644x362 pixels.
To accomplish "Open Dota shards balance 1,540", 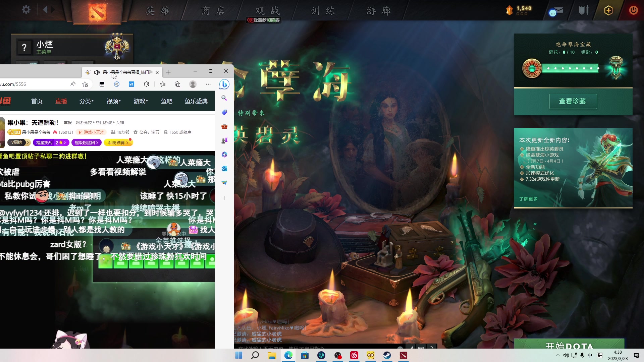I will coord(519,10).
